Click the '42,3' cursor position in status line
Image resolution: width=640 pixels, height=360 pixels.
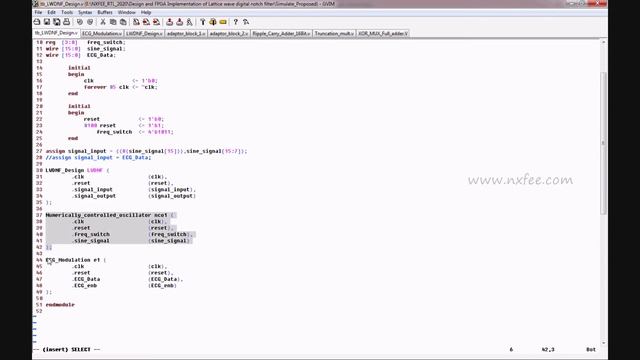point(548,350)
